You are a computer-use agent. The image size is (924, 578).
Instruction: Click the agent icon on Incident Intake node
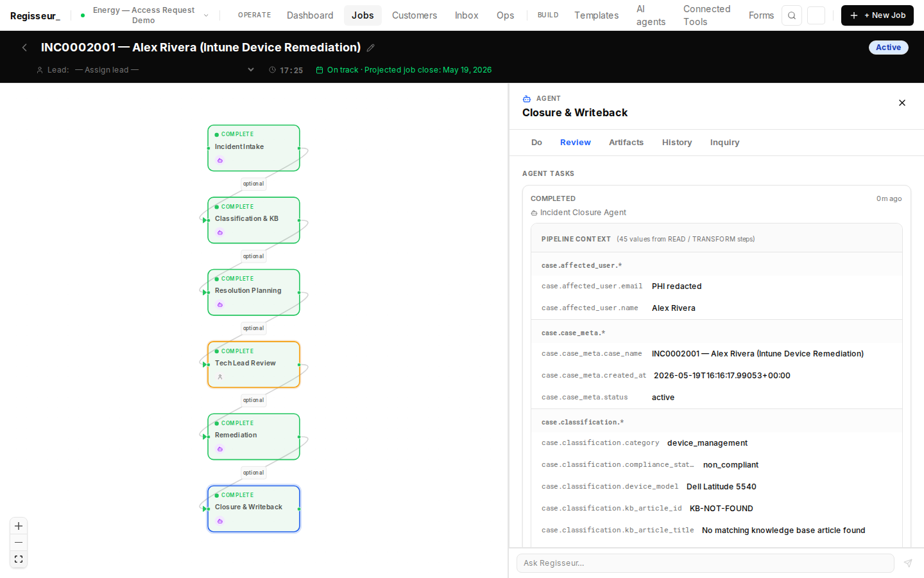[220, 161]
